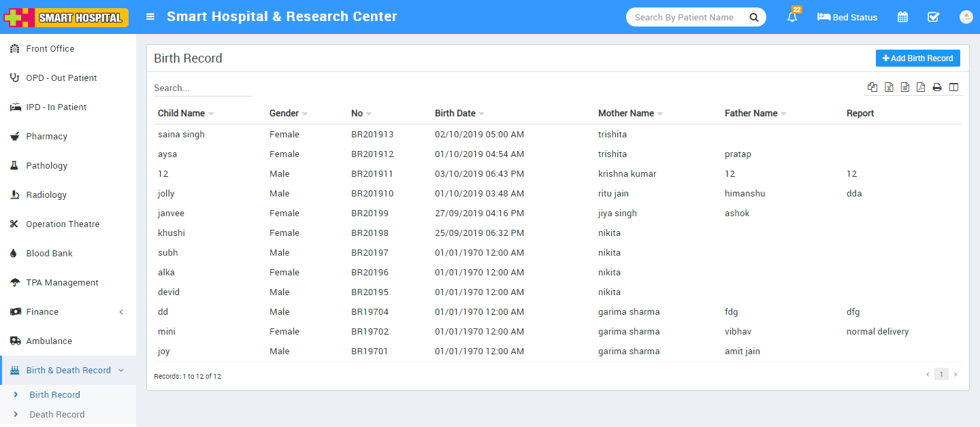Copy table data with copy icon
The height and width of the screenshot is (427, 980).
872,87
